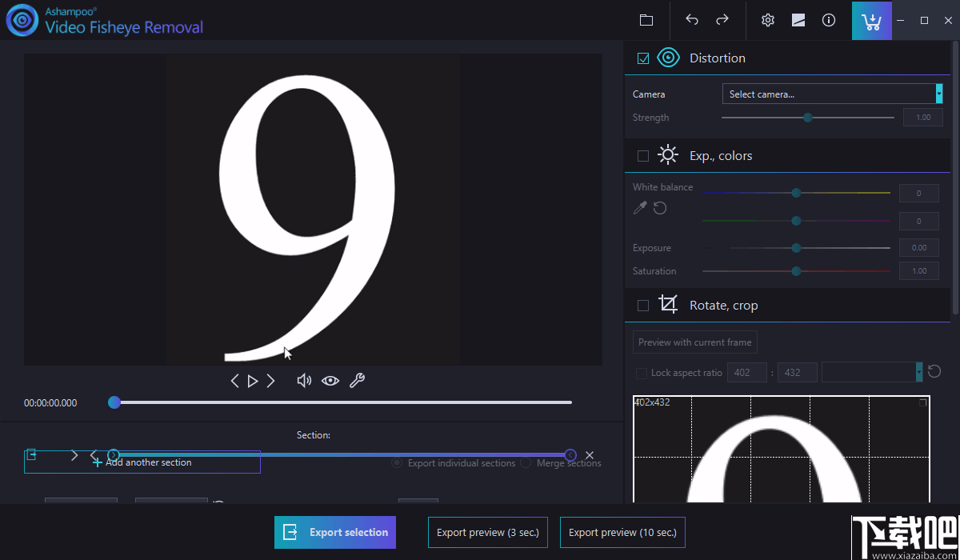This screenshot has width=960, height=560.
Task: Click the info icon in toolbar
Action: click(829, 20)
